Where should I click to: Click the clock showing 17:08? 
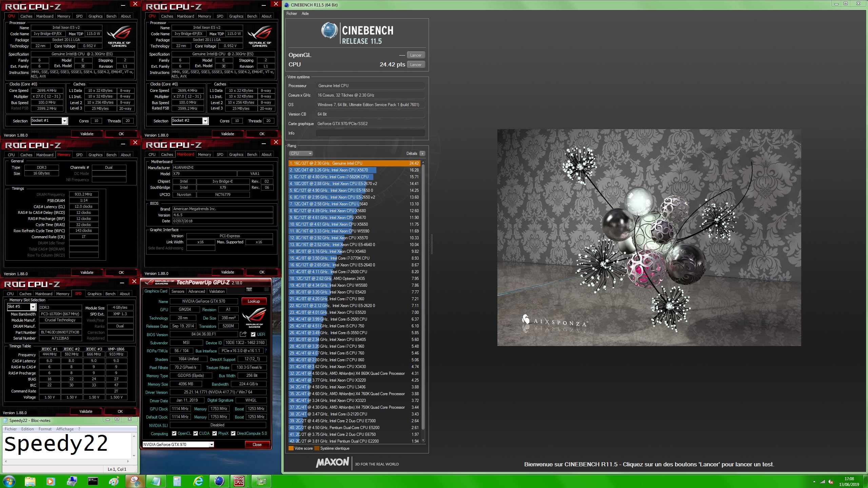[x=849, y=479]
